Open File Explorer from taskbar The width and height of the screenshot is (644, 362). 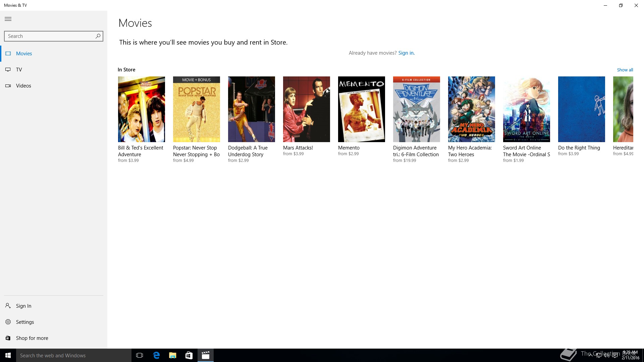172,355
